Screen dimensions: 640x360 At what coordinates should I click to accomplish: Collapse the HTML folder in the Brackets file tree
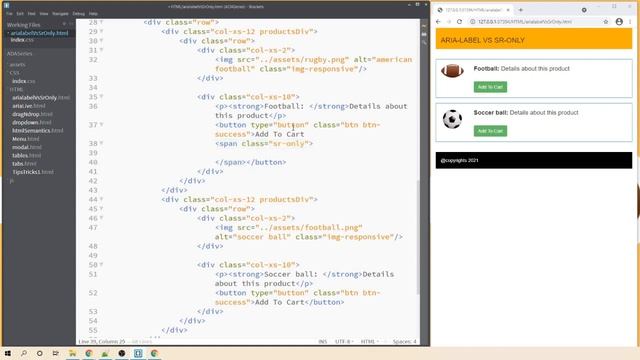[16, 89]
